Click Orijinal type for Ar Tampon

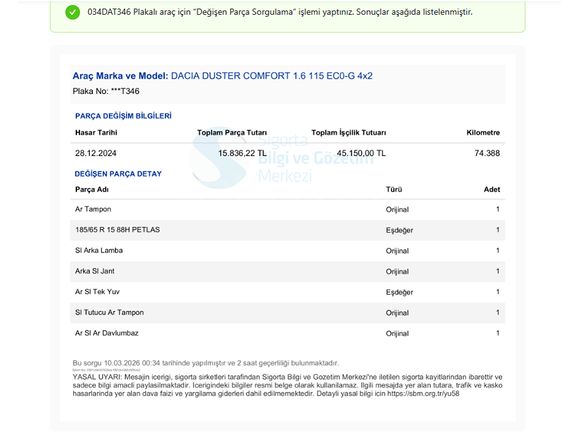click(397, 210)
